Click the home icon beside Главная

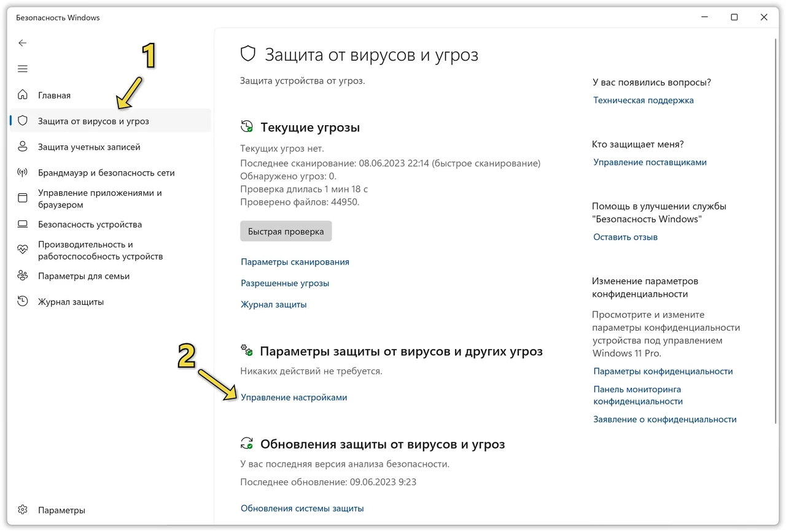[23, 95]
